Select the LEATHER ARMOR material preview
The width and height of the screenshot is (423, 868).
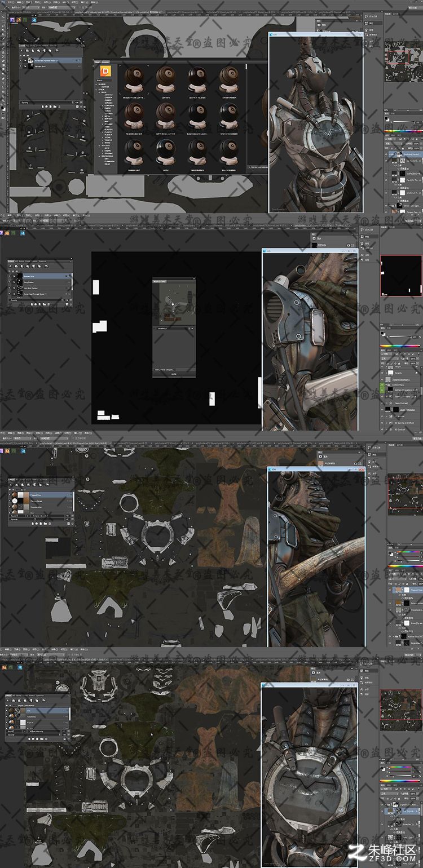[x=228, y=78]
